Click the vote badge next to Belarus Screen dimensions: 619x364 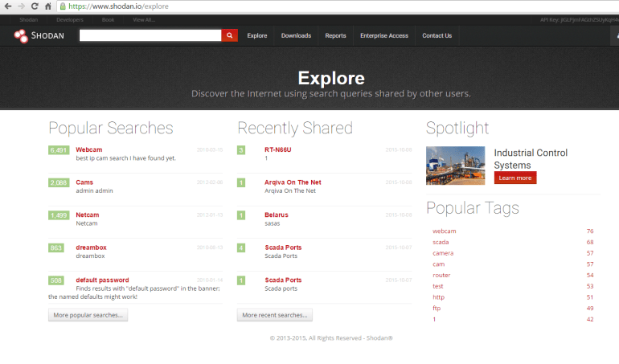point(241,215)
